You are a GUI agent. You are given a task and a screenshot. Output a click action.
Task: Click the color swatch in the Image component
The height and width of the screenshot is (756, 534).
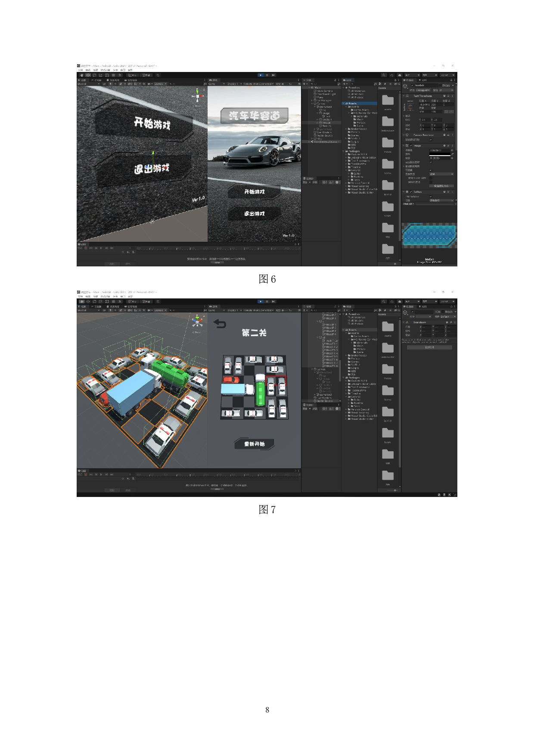click(x=439, y=154)
